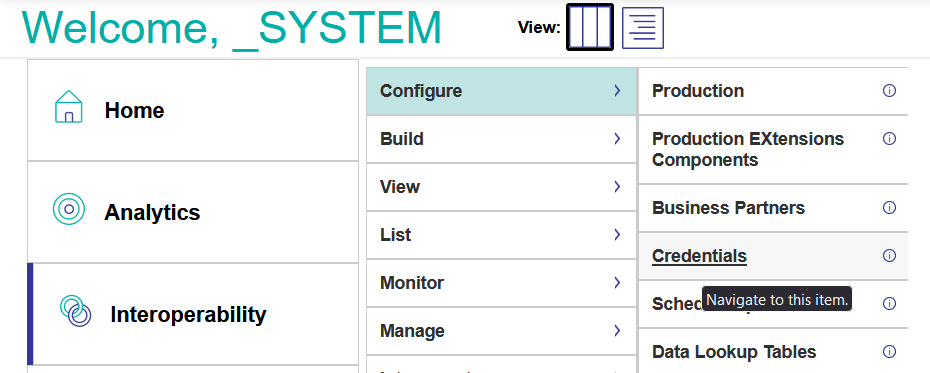
Task: Expand the Monitor submenu chevron
Action: click(x=617, y=283)
